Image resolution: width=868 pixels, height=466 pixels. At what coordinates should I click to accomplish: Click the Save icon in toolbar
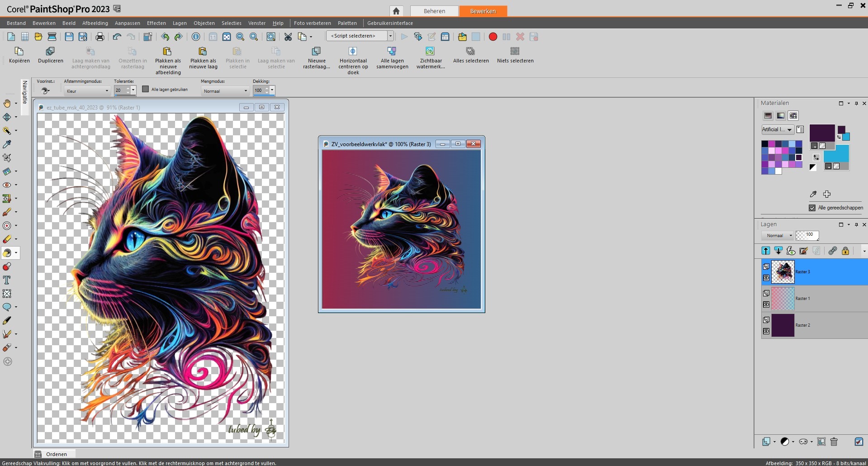coord(69,37)
